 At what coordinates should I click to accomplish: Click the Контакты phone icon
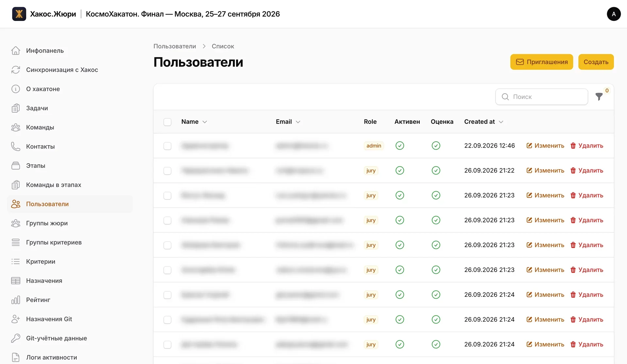(x=16, y=146)
